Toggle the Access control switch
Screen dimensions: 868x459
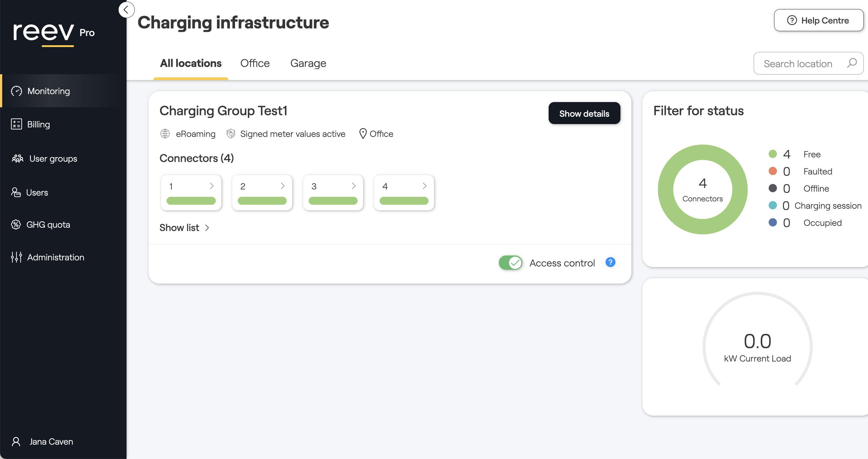tap(510, 263)
